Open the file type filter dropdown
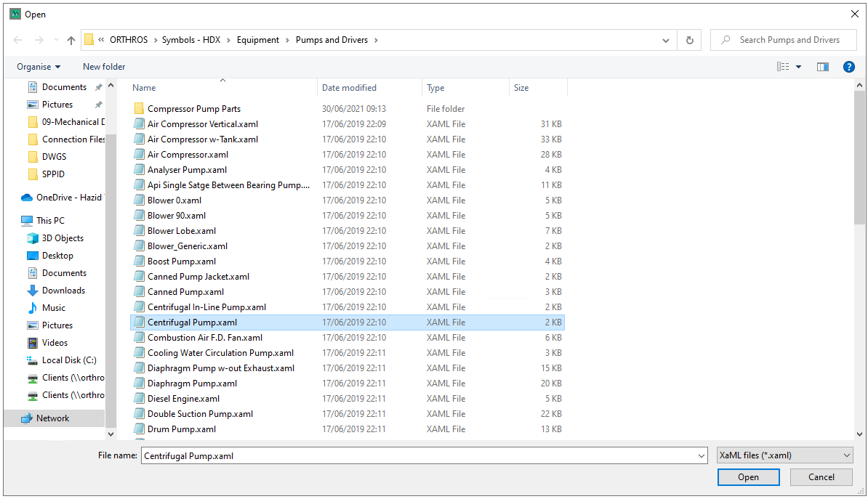Screen dimensions: 868x499 coord(784,456)
